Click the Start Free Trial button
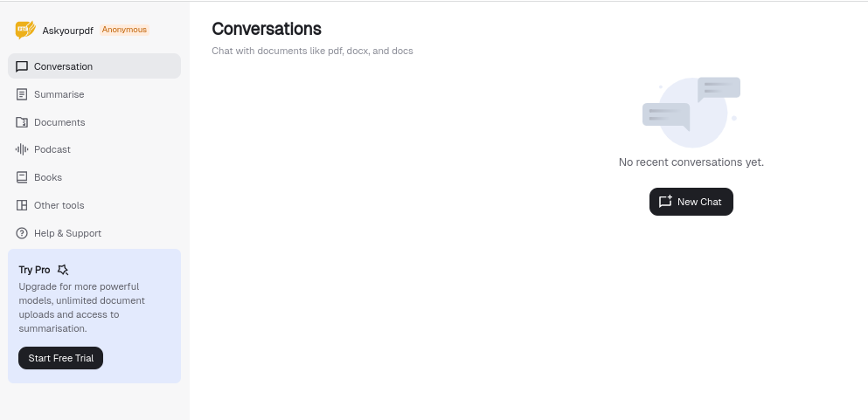 [x=61, y=358]
